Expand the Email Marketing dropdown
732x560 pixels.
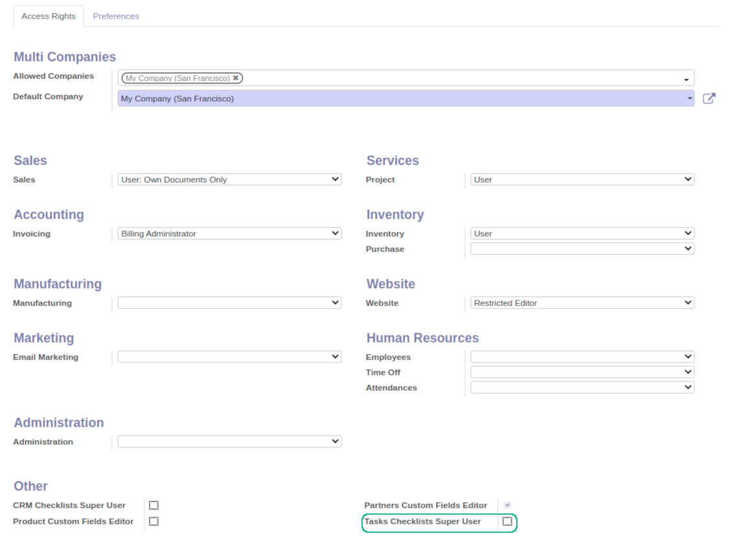[x=229, y=357]
